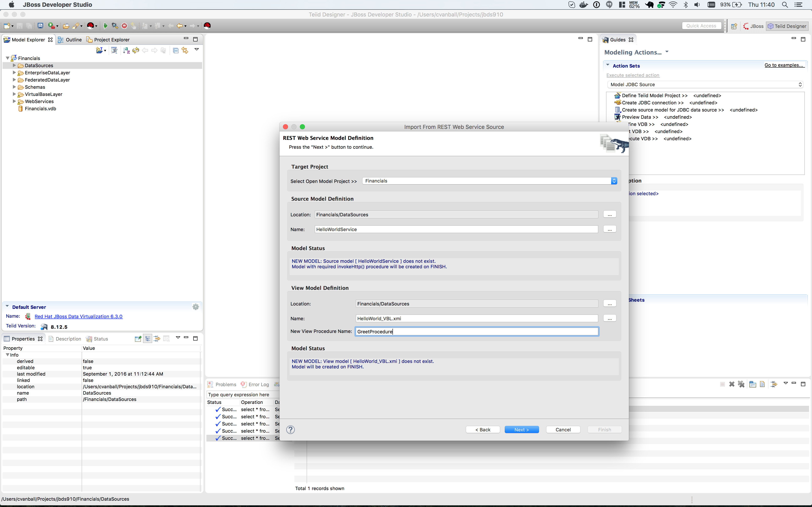This screenshot has width=812, height=507.
Task: Click the HelloWorldService source model Name field
Action: pos(456,229)
